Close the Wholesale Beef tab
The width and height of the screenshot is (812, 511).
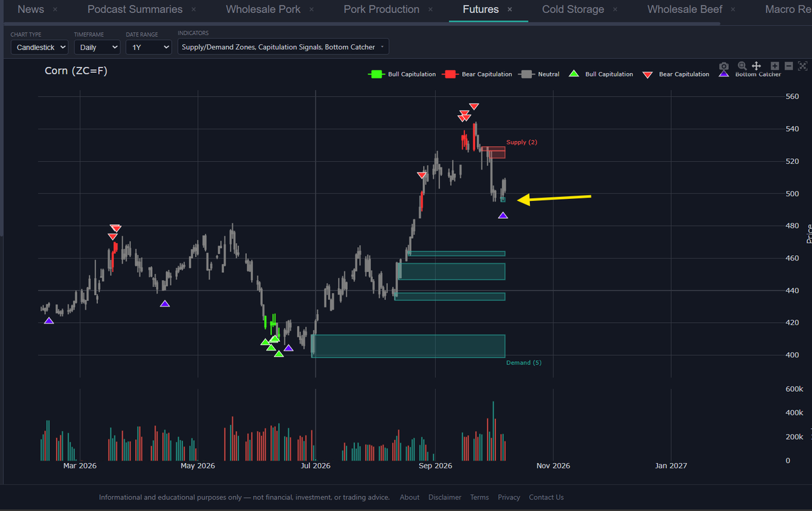[734, 10]
